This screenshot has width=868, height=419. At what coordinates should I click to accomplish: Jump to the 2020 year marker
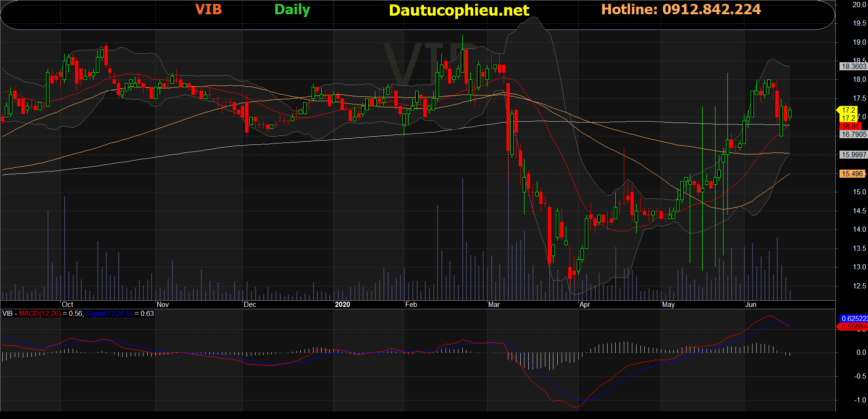342,305
